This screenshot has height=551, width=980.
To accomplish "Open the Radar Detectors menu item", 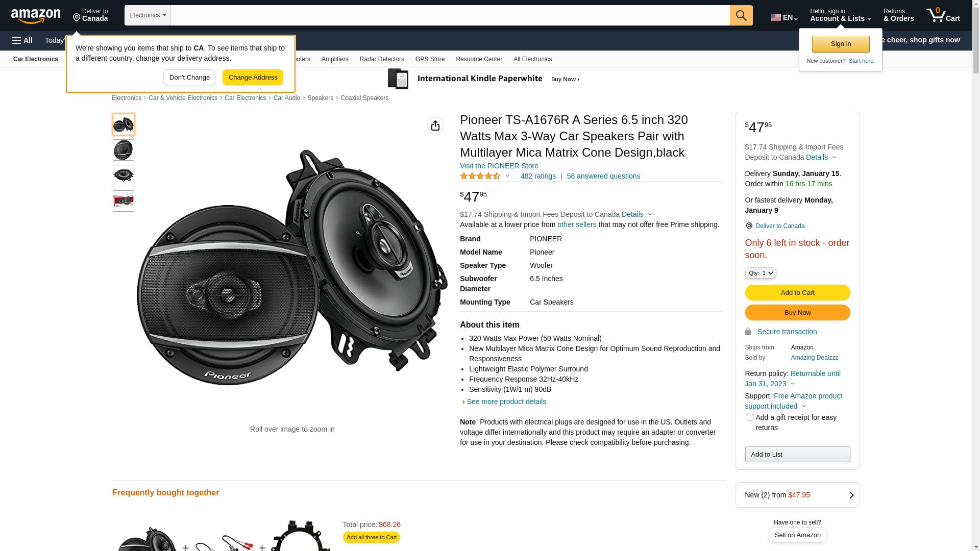I will pos(382,59).
